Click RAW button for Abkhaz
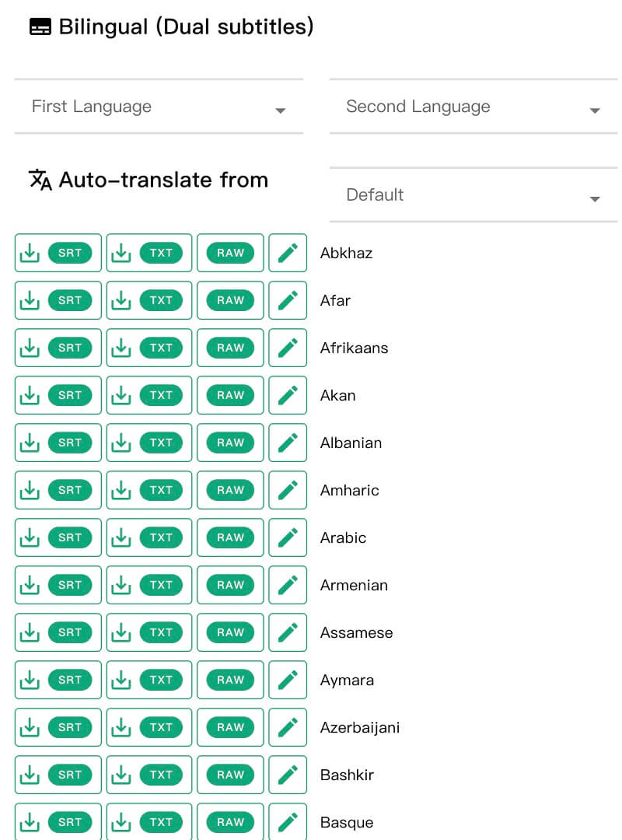The width and height of the screenshot is (622, 840). click(x=230, y=253)
